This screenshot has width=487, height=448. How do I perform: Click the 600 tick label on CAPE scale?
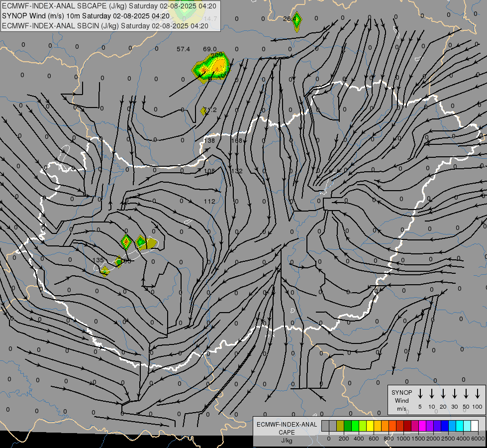click(x=374, y=439)
